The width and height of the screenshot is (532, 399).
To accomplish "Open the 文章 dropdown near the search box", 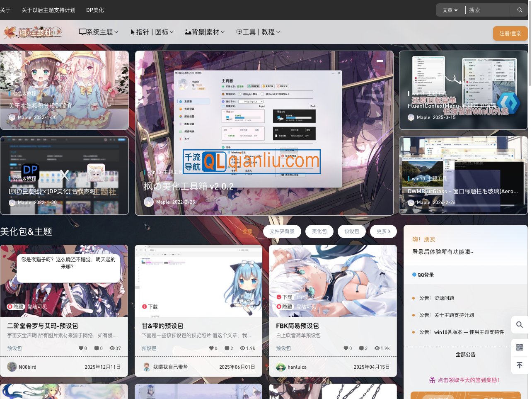I will [x=449, y=10].
